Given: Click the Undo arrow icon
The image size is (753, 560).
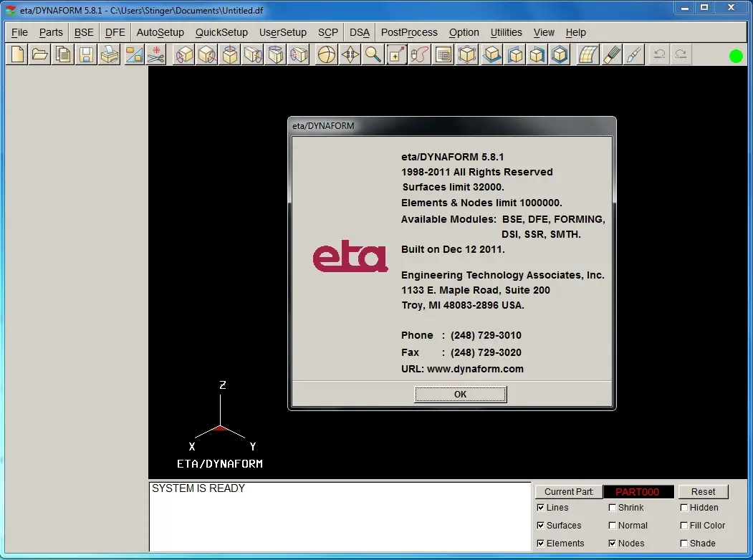Looking at the screenshot, I should point(660,54).
